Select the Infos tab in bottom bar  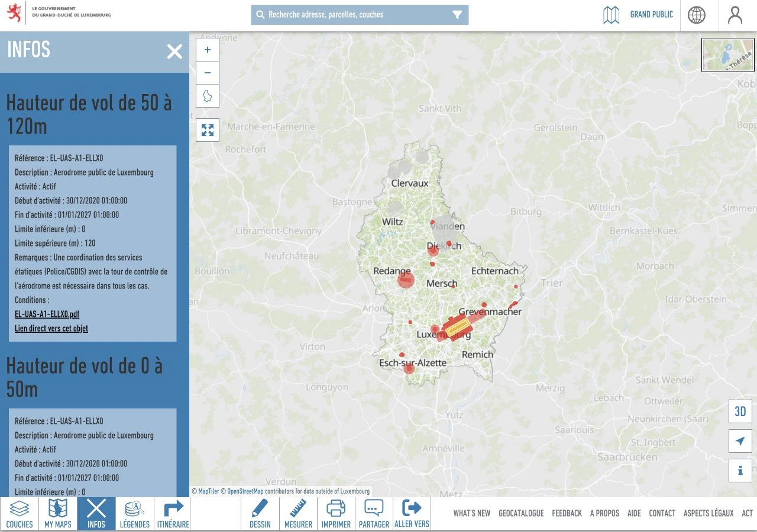96,514
